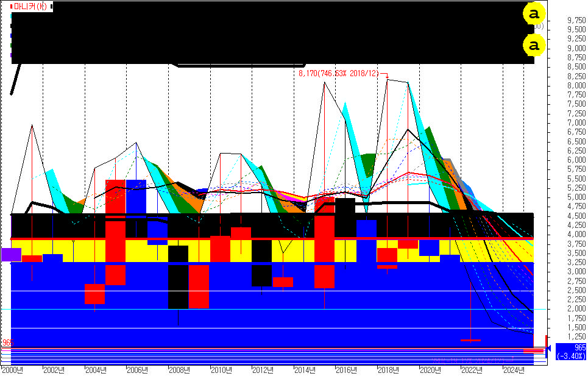The width and height of the screenshot is (588, 376).
Task: Click the lower yellow 'a' circle icon
Action: click(534, 45)
